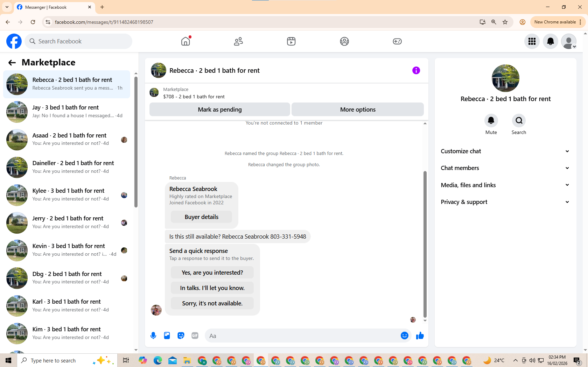Bookmark this tab with star icon

point(505,22)
